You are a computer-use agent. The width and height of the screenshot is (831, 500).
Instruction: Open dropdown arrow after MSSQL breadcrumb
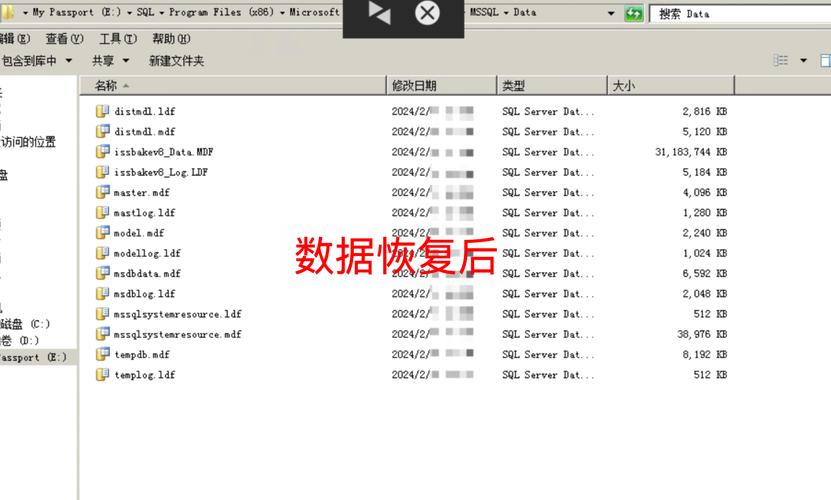coord(506,12)
